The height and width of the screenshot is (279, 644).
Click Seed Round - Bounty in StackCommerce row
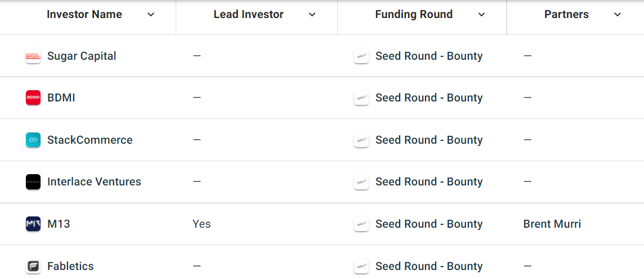pyautogui.click(x=429, y=140)
